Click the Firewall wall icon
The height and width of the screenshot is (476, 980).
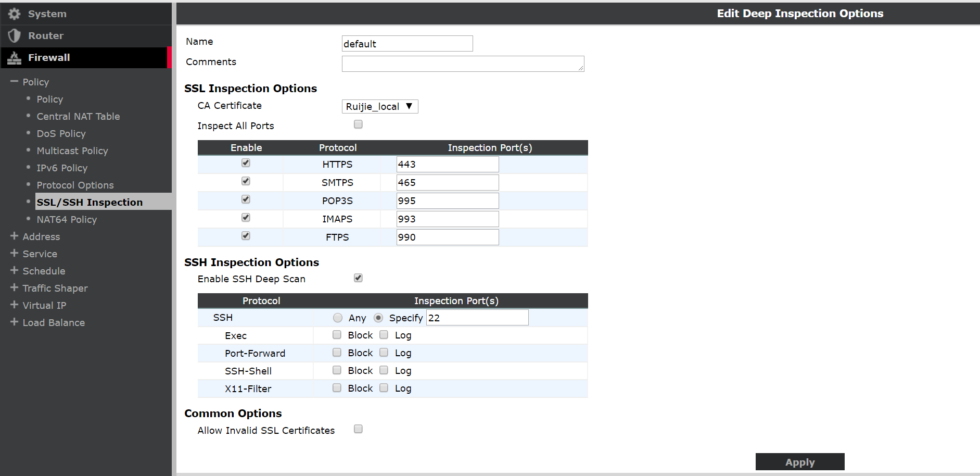click(14, 58)
